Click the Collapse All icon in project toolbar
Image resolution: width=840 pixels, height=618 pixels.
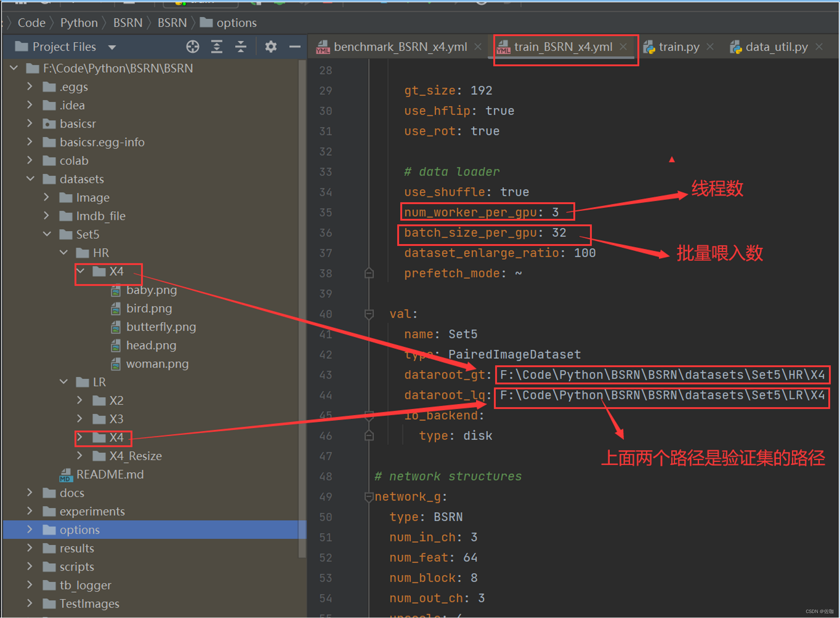[241, 47]
